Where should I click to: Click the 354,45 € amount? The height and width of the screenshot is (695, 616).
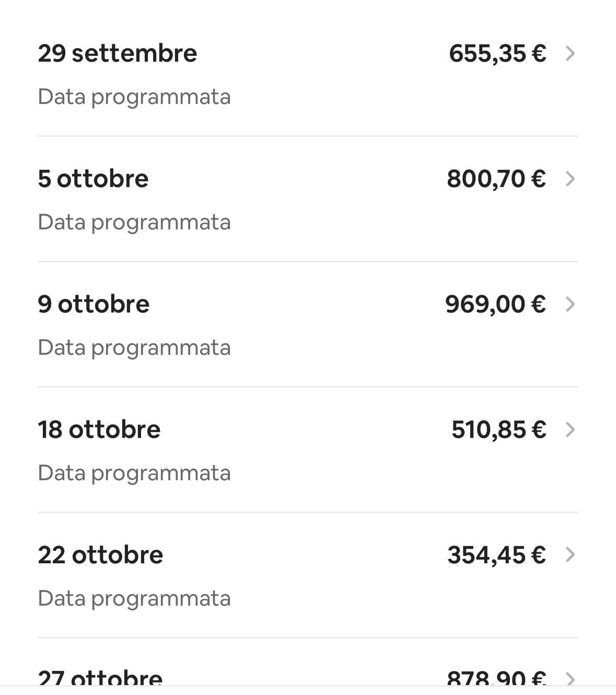point(496,555)
